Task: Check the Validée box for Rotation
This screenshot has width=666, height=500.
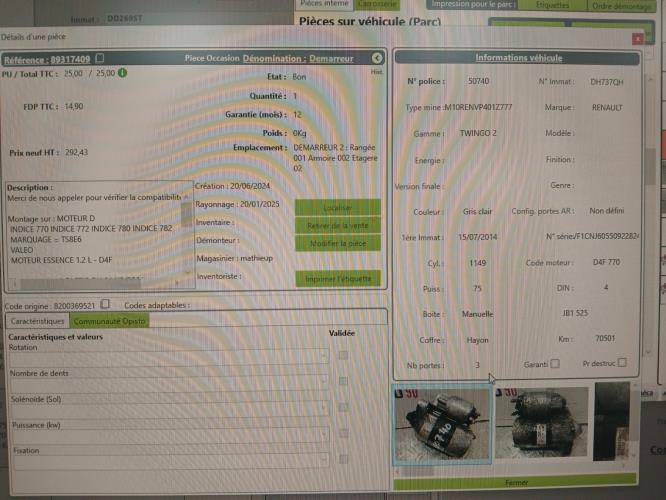Action: click(x=343, y=354)
